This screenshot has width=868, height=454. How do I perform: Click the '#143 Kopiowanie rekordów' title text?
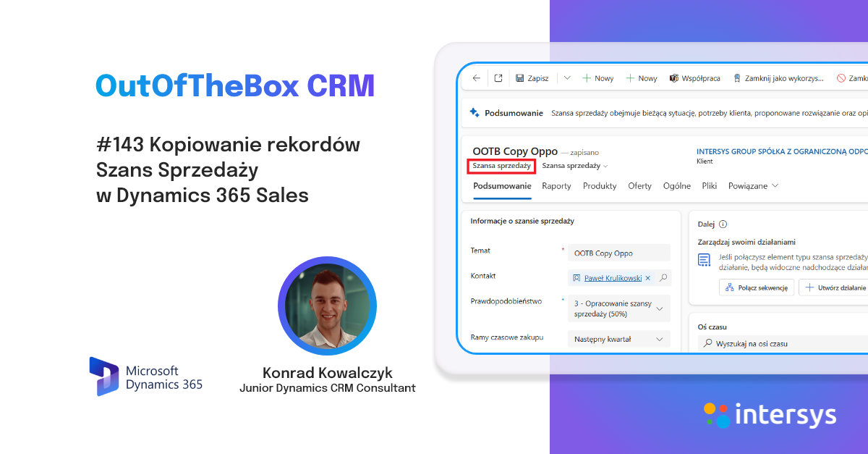pyautogui.click(x=228, y=145)
